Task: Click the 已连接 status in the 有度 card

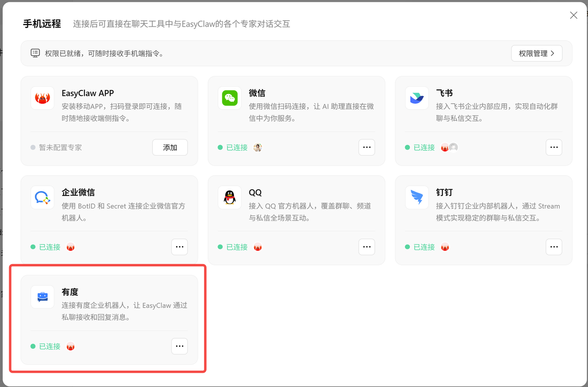Action: coord(45,347)
